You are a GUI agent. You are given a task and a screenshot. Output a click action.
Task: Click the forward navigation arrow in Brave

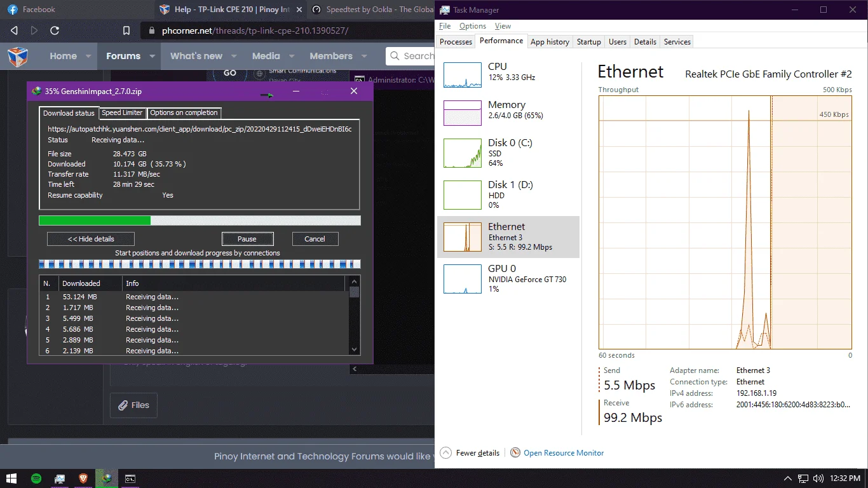coord(34,30)
